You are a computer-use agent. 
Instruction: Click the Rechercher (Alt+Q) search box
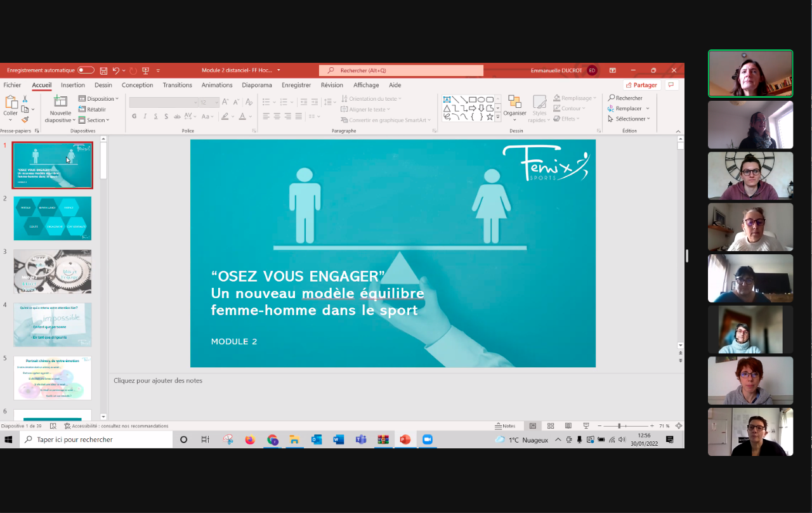[x=401, y=70]
